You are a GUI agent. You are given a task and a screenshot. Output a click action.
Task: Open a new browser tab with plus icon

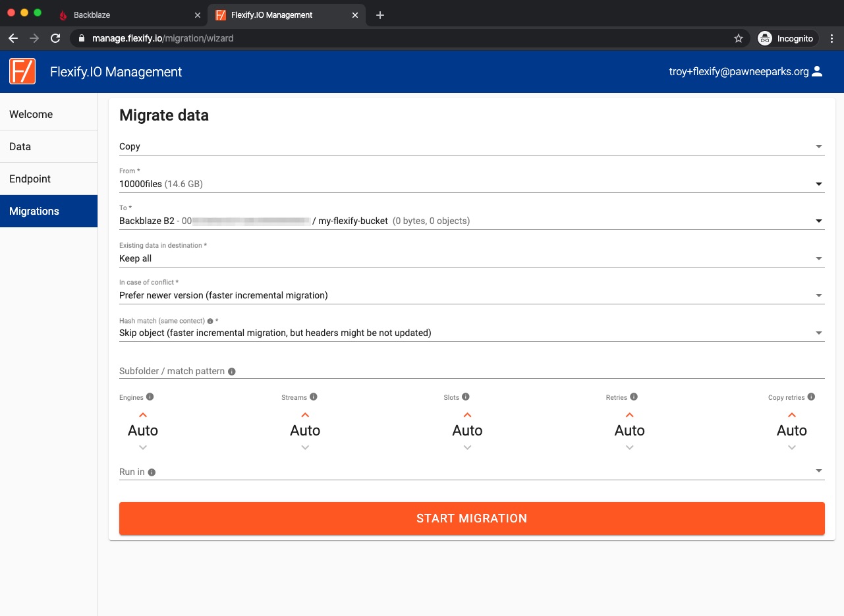pyautogui.click(x=380, y=14)
